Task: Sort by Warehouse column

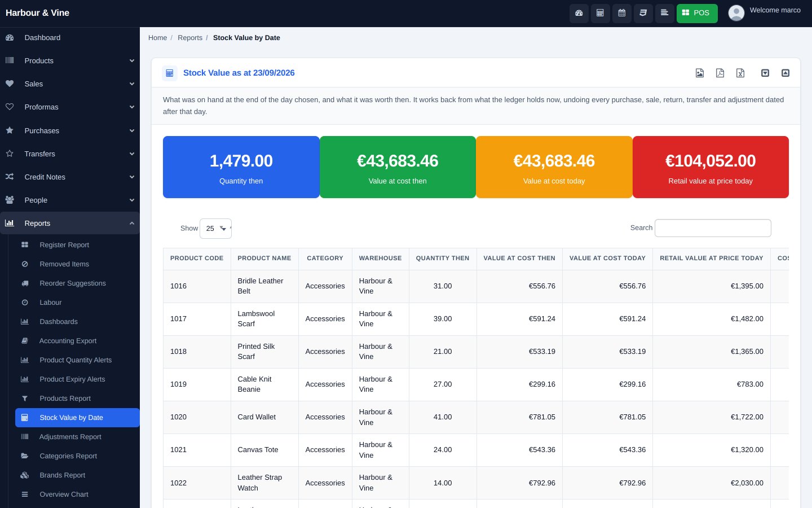Action: (381, 259)
